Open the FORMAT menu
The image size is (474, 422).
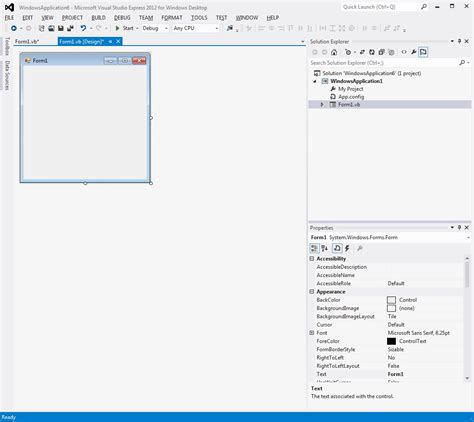coord(172,18)
